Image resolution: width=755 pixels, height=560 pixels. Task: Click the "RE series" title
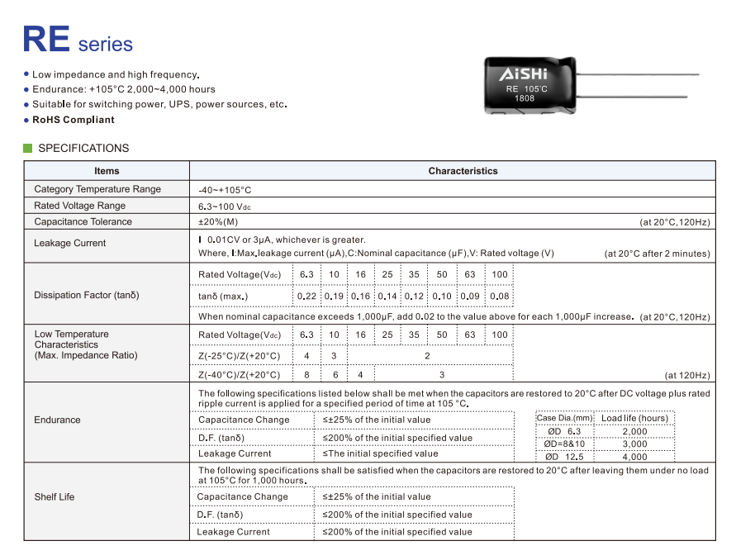coord(78,40)
